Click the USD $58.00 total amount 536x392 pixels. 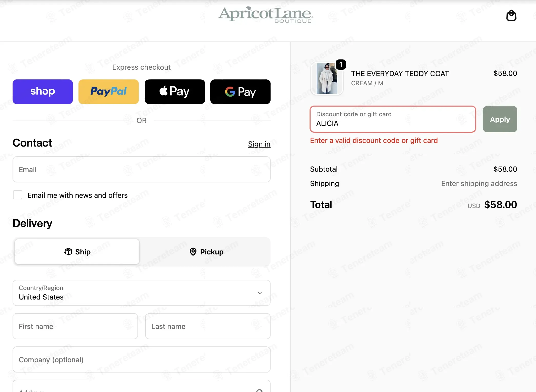(492, 205)
